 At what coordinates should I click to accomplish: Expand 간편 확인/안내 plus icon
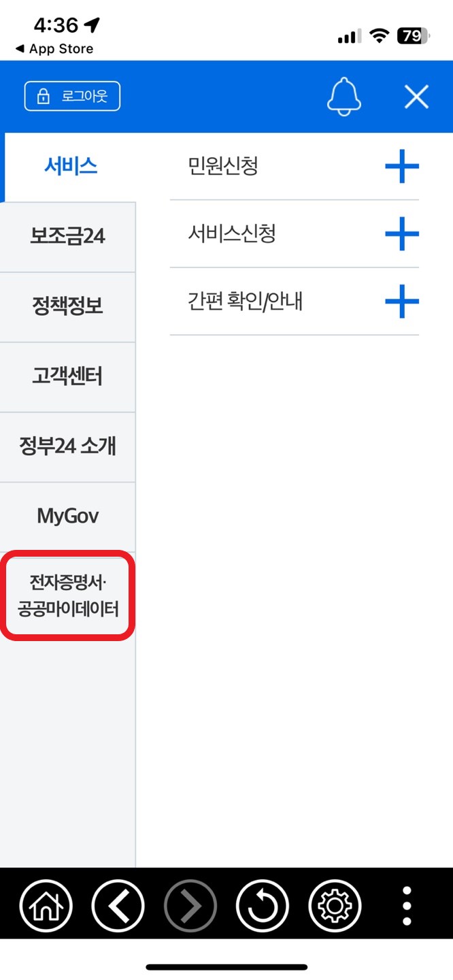click(402, 301)
